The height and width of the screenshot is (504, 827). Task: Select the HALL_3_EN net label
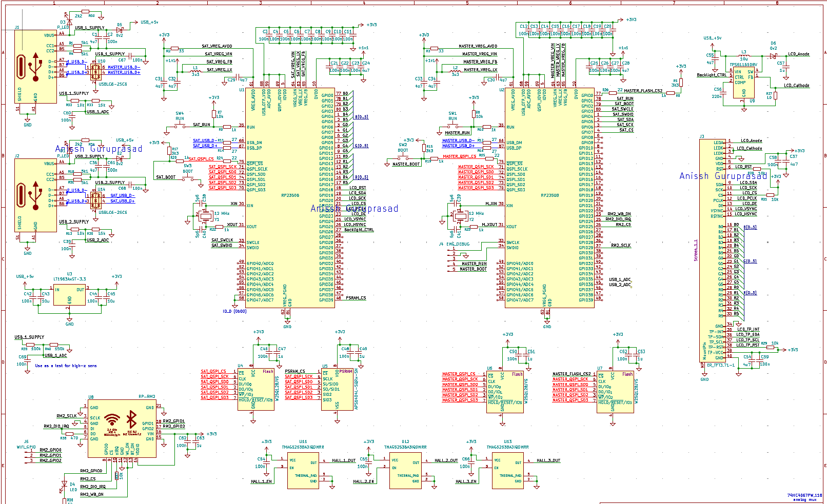(466, 481)
